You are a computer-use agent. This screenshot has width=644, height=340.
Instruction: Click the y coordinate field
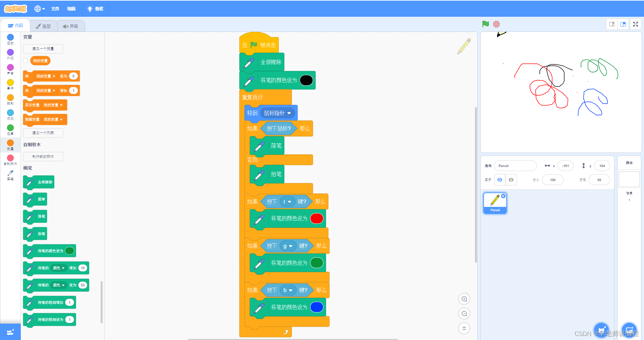click(602, 166)
